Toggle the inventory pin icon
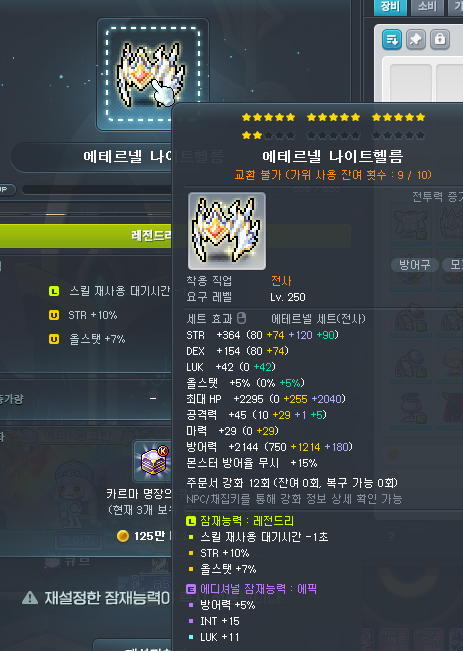 pyautogui.click(x=416, y=39)
